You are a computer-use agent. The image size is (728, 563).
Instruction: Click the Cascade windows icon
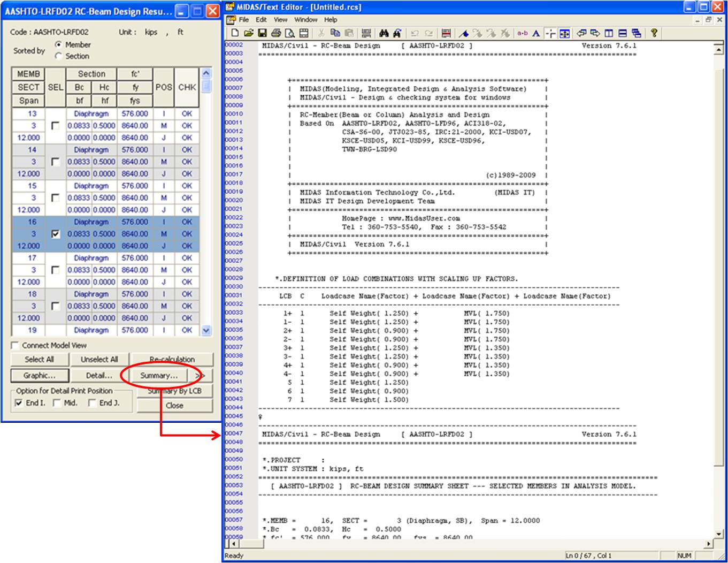(x=636, y=33)
